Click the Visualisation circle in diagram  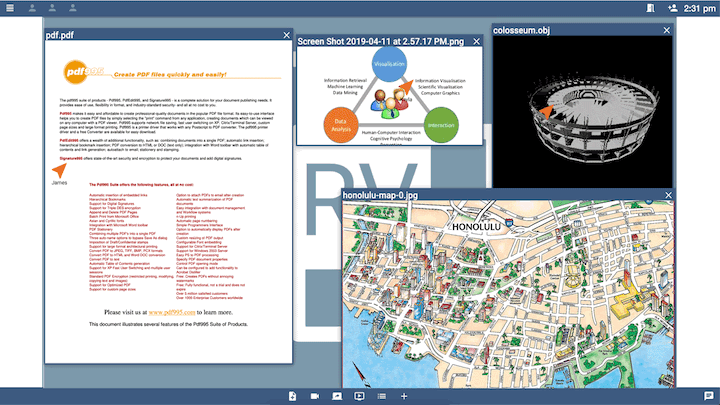click(x=389, y=64)
